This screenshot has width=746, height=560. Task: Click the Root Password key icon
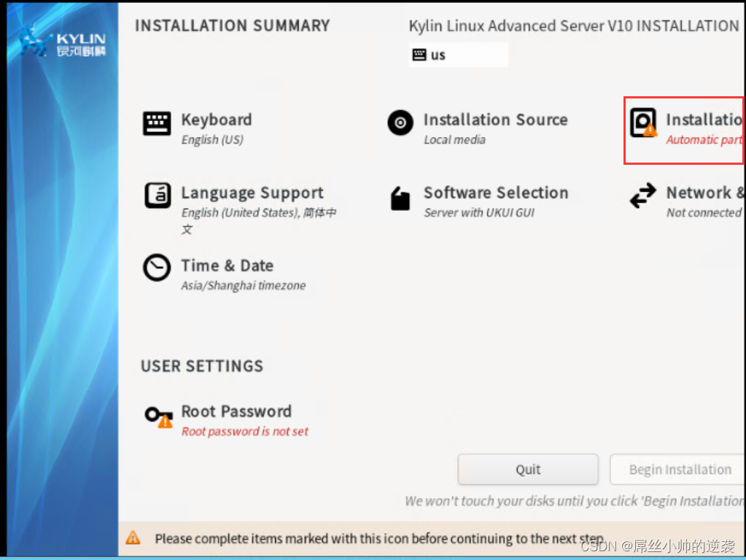coord(158,416)
